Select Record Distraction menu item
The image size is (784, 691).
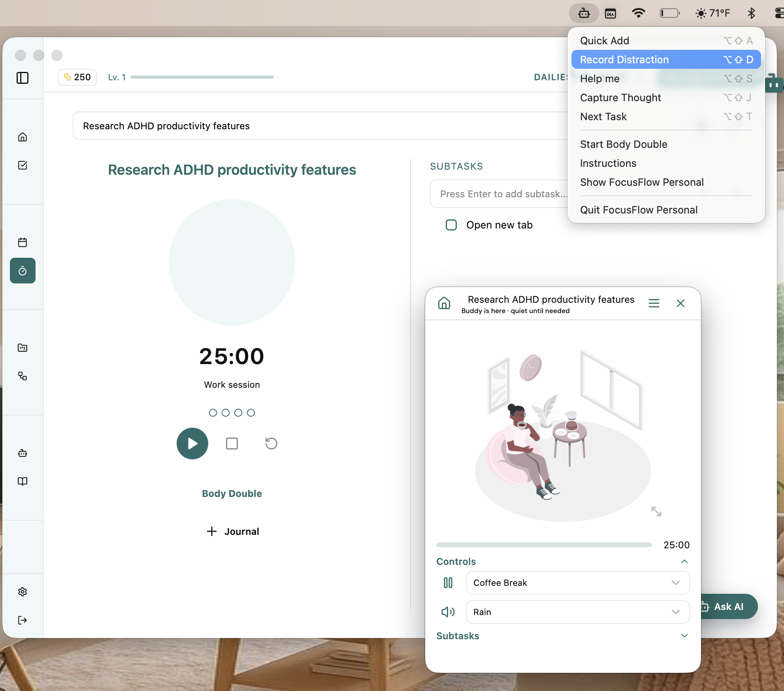[x=666, y=59]
